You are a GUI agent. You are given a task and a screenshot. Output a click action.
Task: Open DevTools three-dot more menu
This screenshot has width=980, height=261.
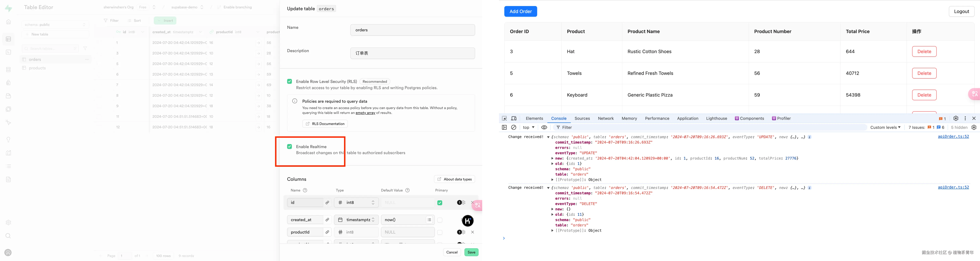point(965,118)
